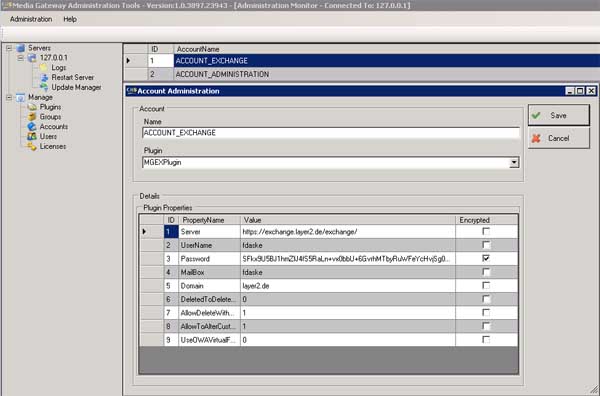Toggle Encrypted checkbox for Server row
This screenshot has height=396, width=600.
coord(486,231)
